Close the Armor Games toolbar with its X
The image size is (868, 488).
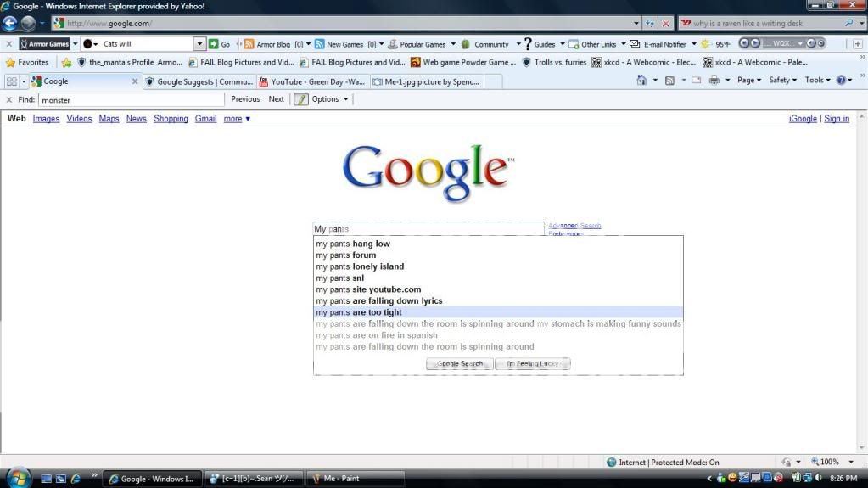[x=8, y=44]
